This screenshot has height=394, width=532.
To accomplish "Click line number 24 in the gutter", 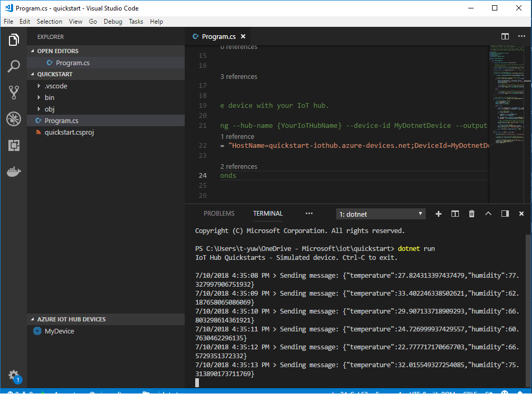I will click(x=203, y=175).
